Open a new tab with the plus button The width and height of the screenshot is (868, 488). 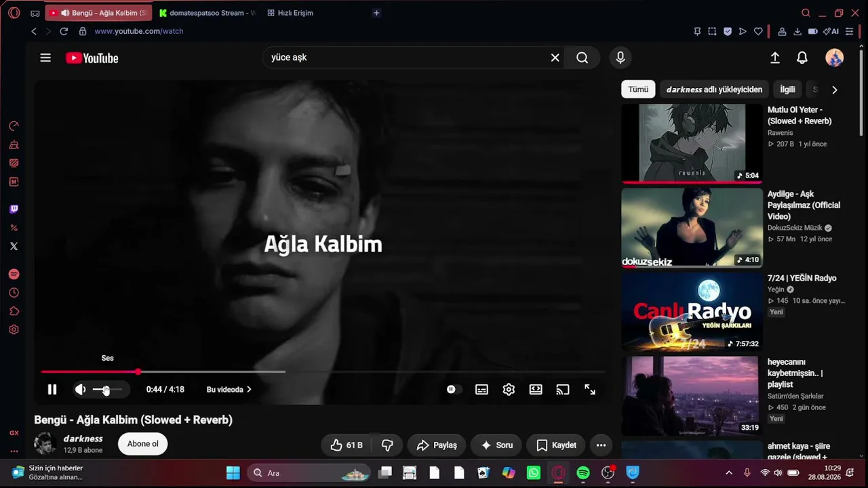376,13
